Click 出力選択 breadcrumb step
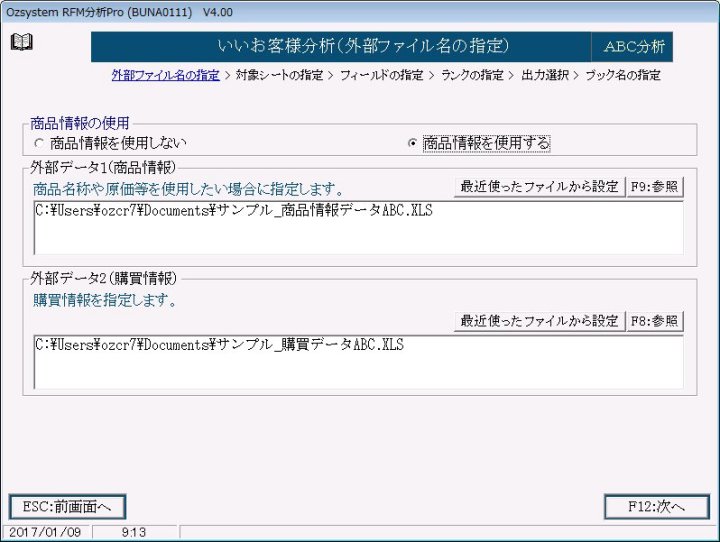This screenshot has height=542, width=720. tap(545, 75)
